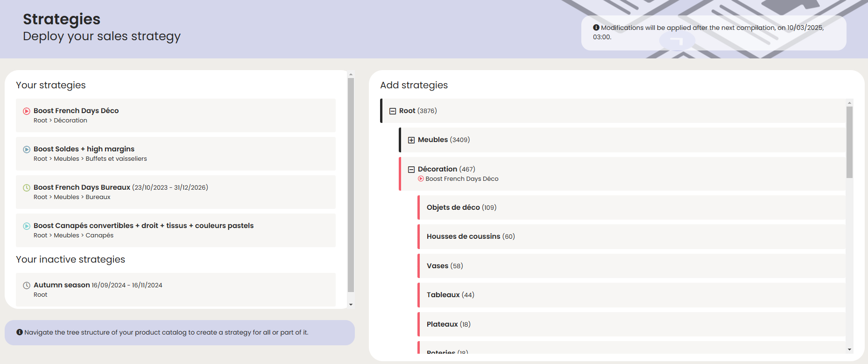Select the Housses de coussins category

pos(463,236)
